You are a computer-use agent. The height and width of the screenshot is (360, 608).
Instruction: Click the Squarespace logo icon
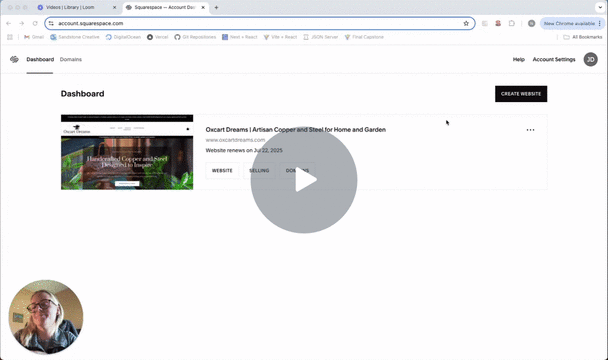coord(14,59)
